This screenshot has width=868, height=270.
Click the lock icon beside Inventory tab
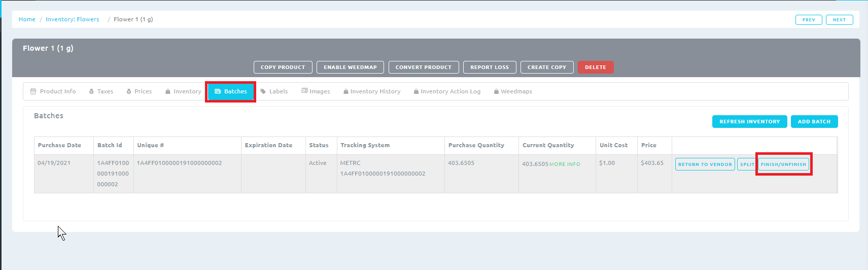[167, 91]
